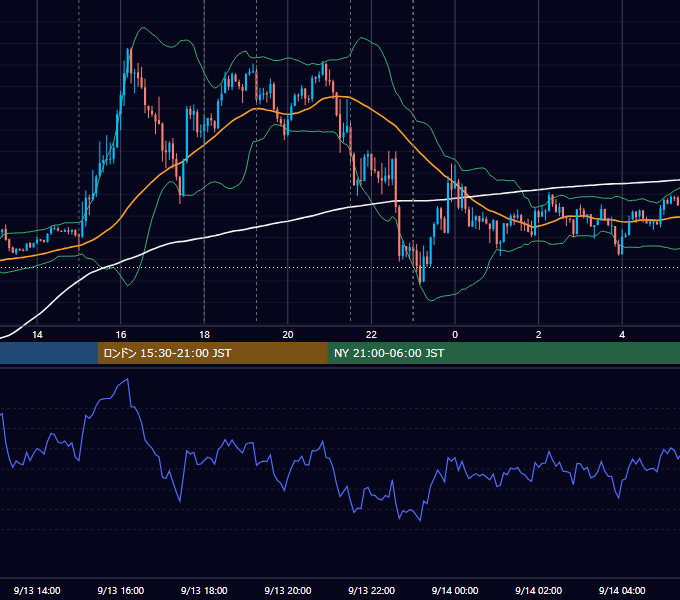Click the hour label 4 on the axis
680x600 pixels.
pos(622,335)
